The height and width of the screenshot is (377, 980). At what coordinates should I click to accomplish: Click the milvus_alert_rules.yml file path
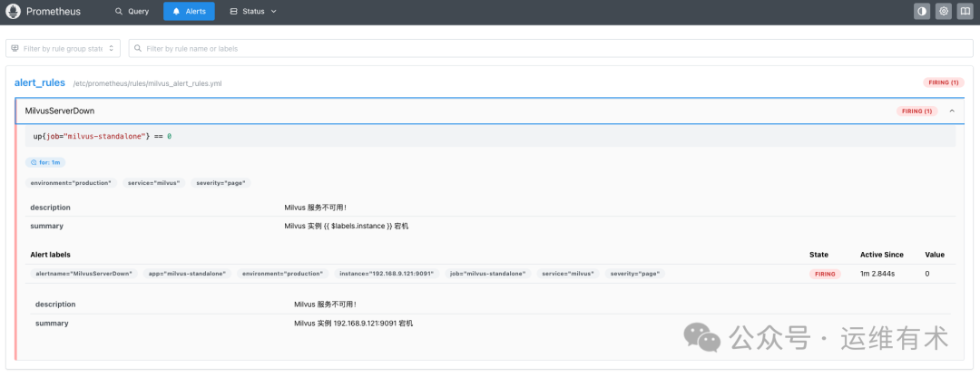(148, 83)
